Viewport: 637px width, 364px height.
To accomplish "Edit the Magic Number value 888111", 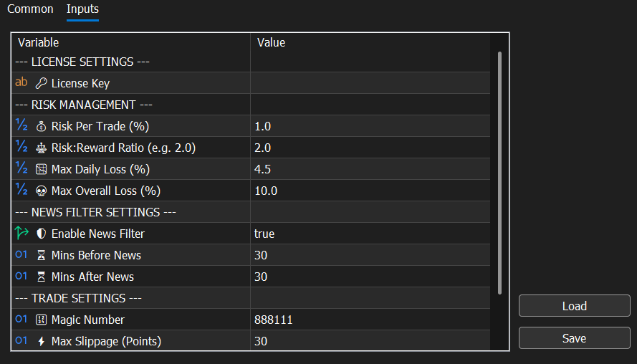I will (x=370, y=320).
